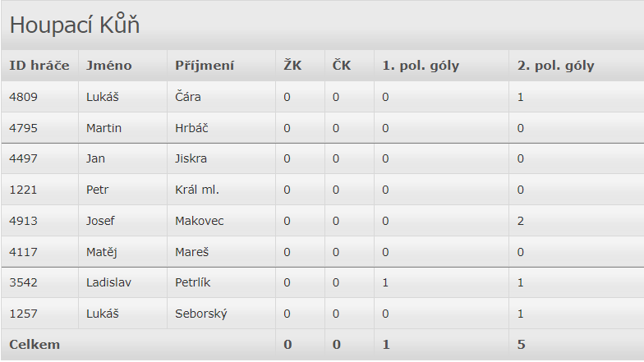Select player ID 4809 cell
The width and height of the screenshot is (644, 362).
(x=24, y=97)
